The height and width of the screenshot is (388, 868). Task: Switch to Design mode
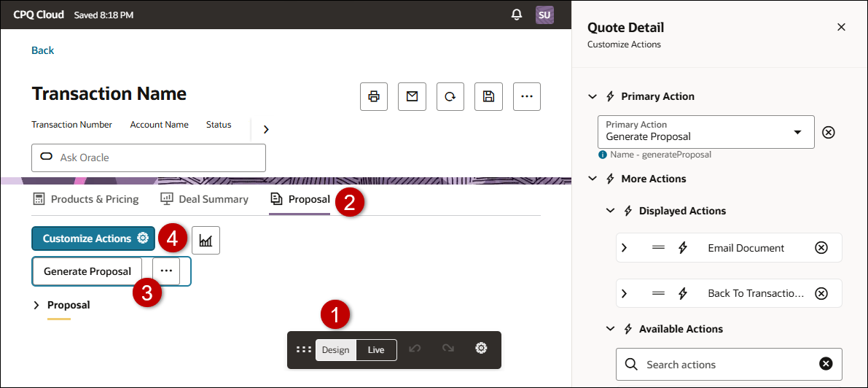pos(336,350)
